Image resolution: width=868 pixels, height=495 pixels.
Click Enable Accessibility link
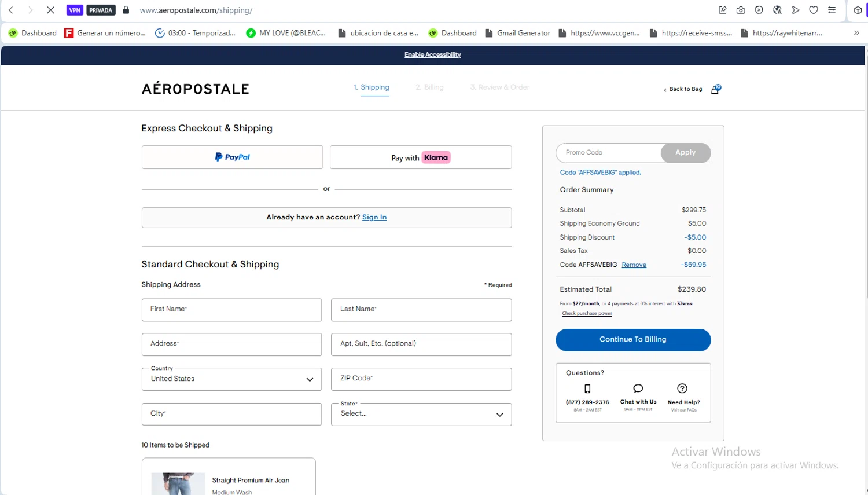point(433,54)
